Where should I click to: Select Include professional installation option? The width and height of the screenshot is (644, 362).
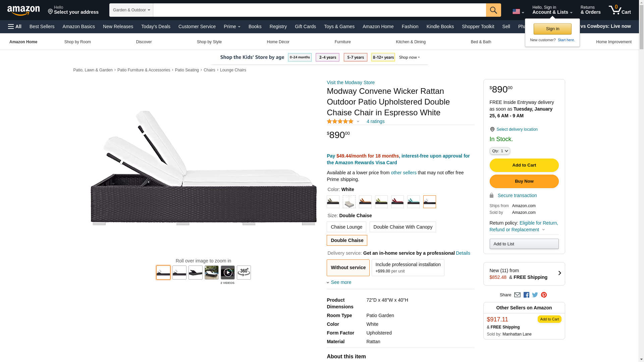point(408,267)
